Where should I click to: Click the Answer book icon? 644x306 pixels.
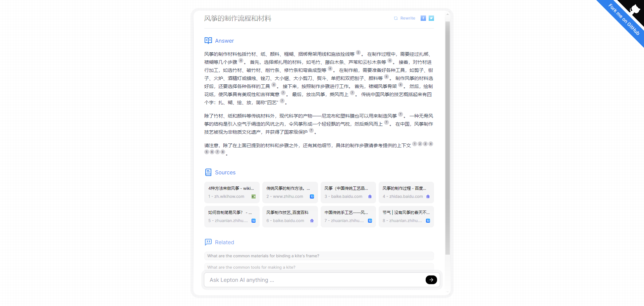point(208,41)
